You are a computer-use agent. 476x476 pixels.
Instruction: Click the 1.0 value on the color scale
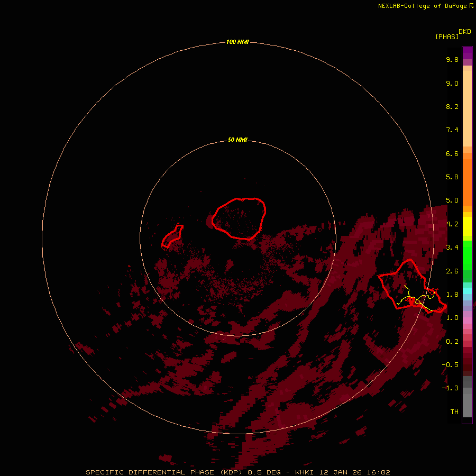pyautogui.click(x=452, y=318)
